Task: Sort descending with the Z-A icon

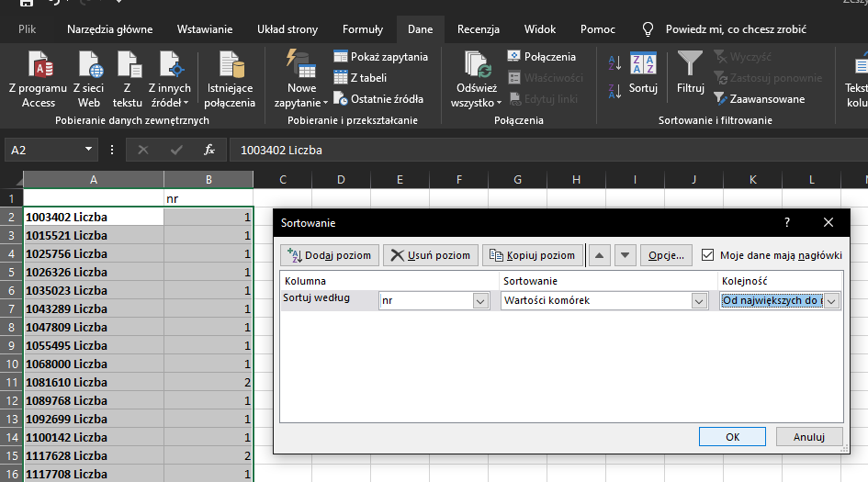Action: click(614, 91)
